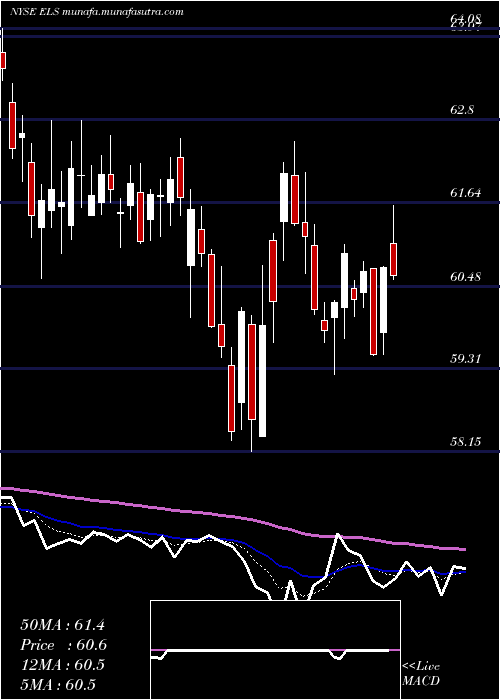The width and height of the screenshot is (500, 700).
Task: Select the 59.31 price level label
Action: coord(465,358)
